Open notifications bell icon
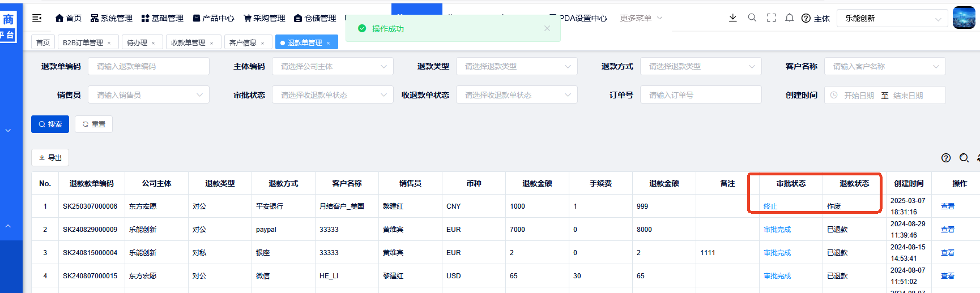Viewport: 980px width, 293px height. click(789, 18)
